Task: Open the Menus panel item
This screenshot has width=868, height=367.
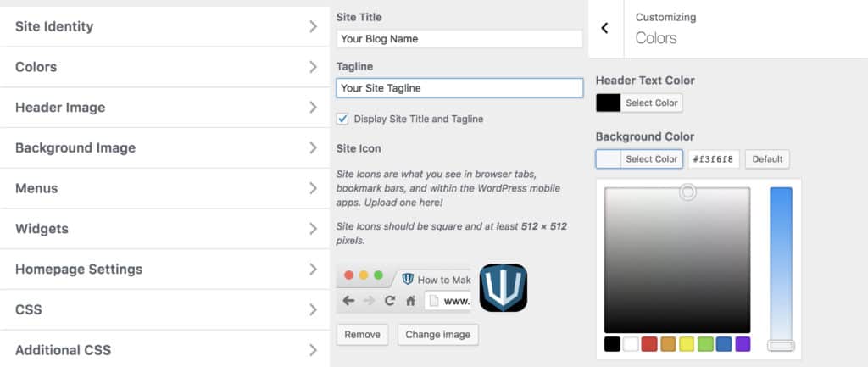Action: pos(165,188)
